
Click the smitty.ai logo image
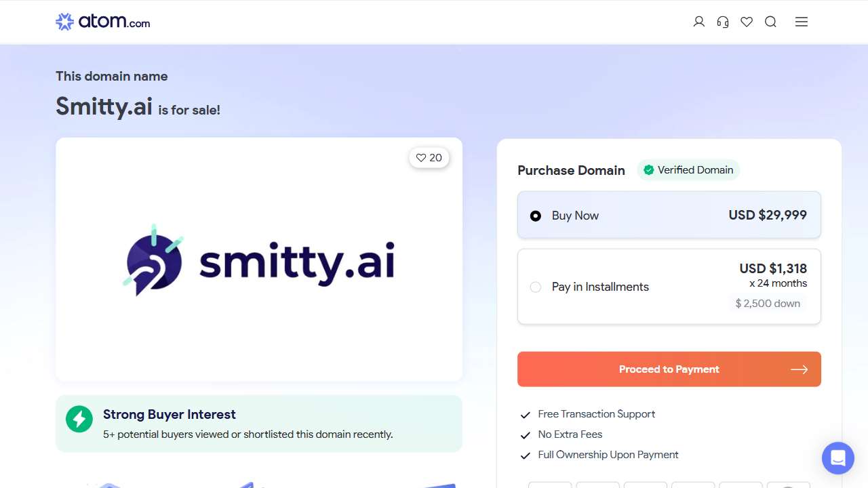259,260
